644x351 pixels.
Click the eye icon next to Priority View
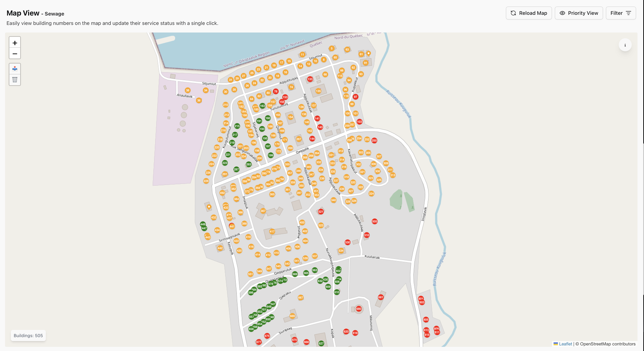(x=562, y=13)
